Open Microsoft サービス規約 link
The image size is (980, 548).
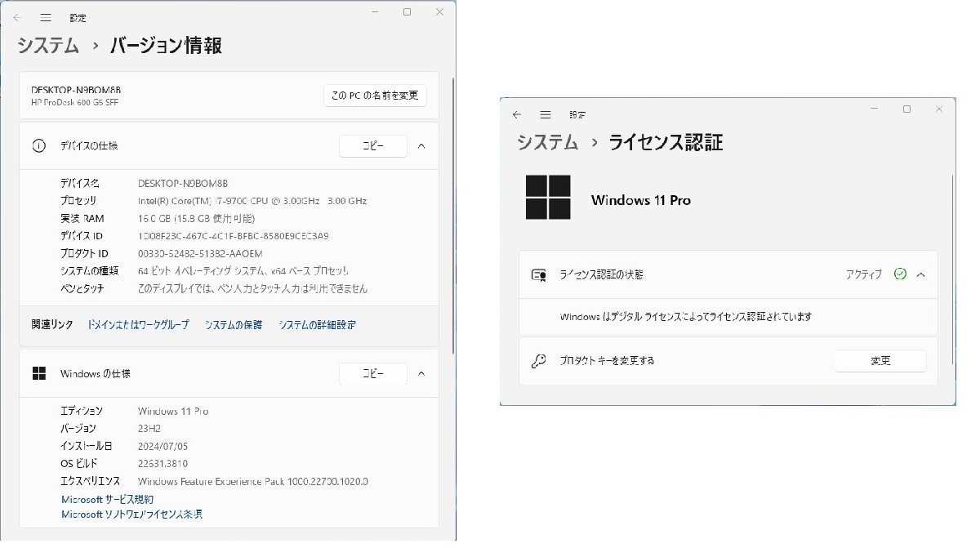coord(107,499)
